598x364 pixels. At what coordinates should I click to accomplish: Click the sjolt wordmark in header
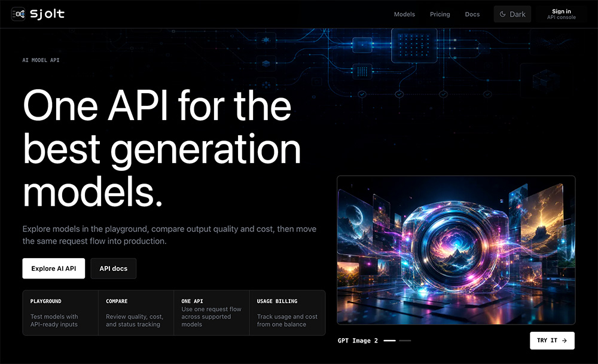(47, 14)
